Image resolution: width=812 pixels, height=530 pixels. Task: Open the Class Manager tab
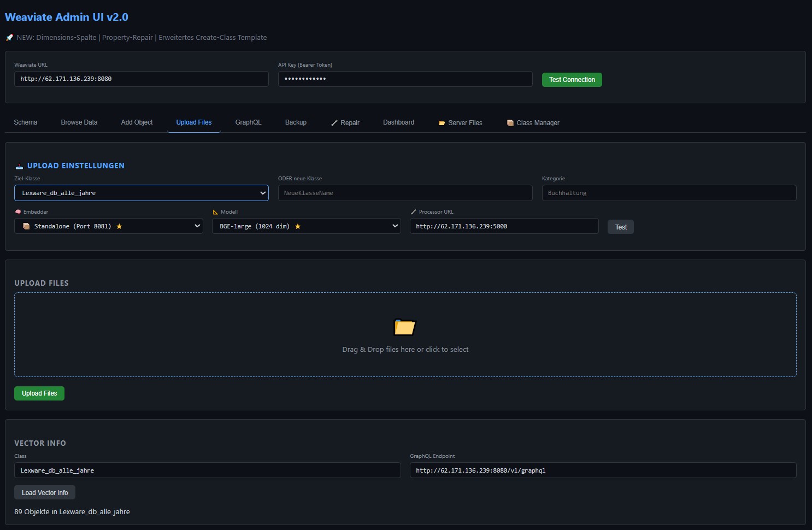[533, 123]
